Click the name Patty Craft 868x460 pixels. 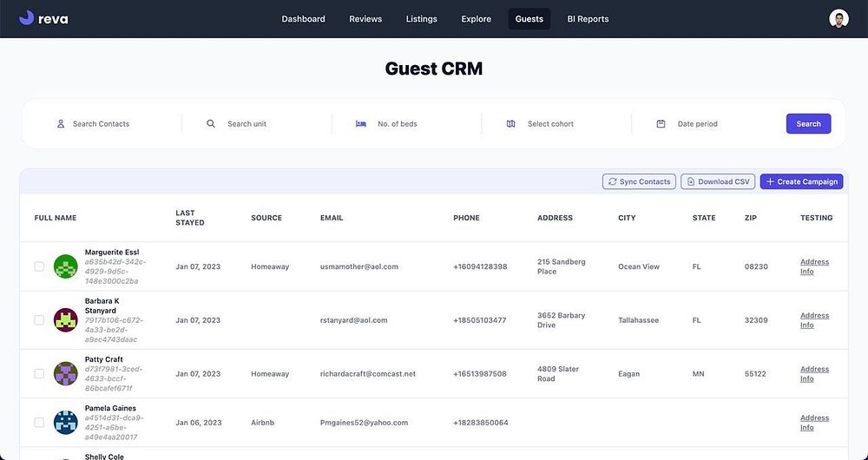click(x=103, y=359)
